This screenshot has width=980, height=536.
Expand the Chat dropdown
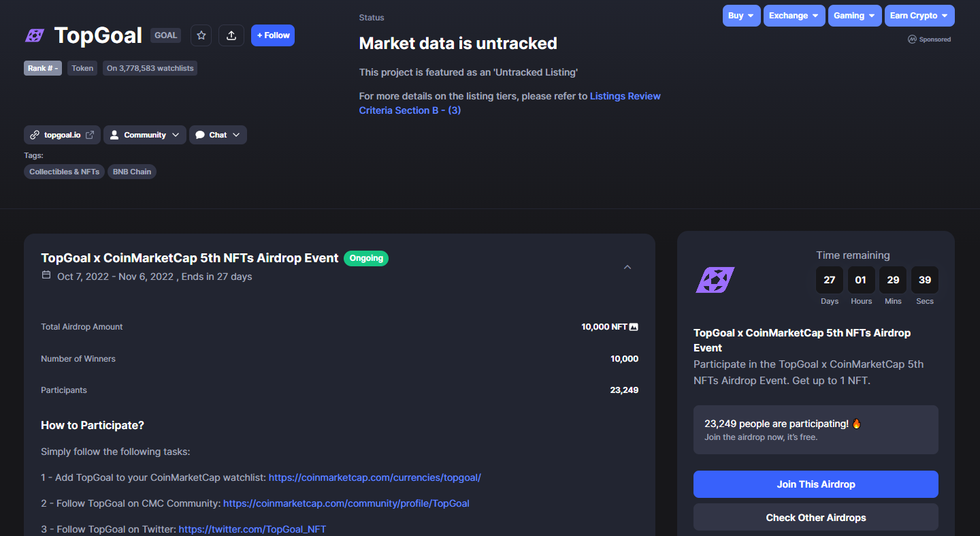pos(218,135)
